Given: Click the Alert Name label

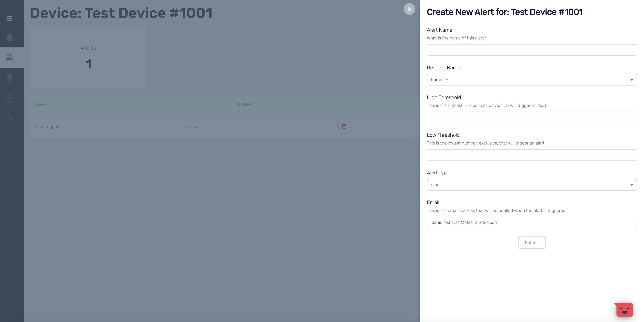Looking at the screenshot, I should (439, 30).
